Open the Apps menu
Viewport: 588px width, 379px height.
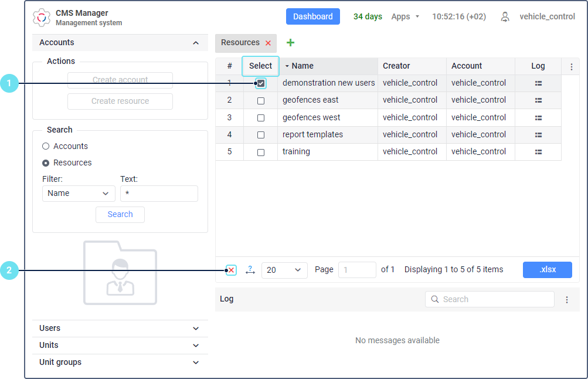tap(405, 16)
